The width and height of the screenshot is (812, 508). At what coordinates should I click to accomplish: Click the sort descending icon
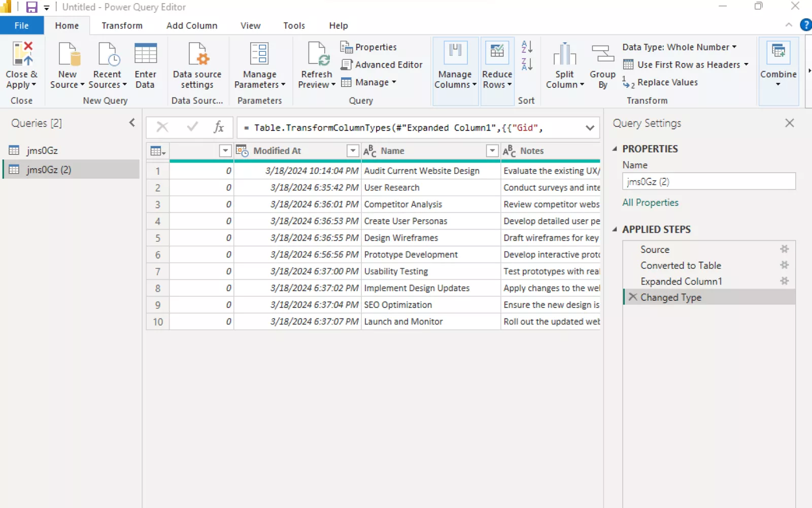point(527,65)
